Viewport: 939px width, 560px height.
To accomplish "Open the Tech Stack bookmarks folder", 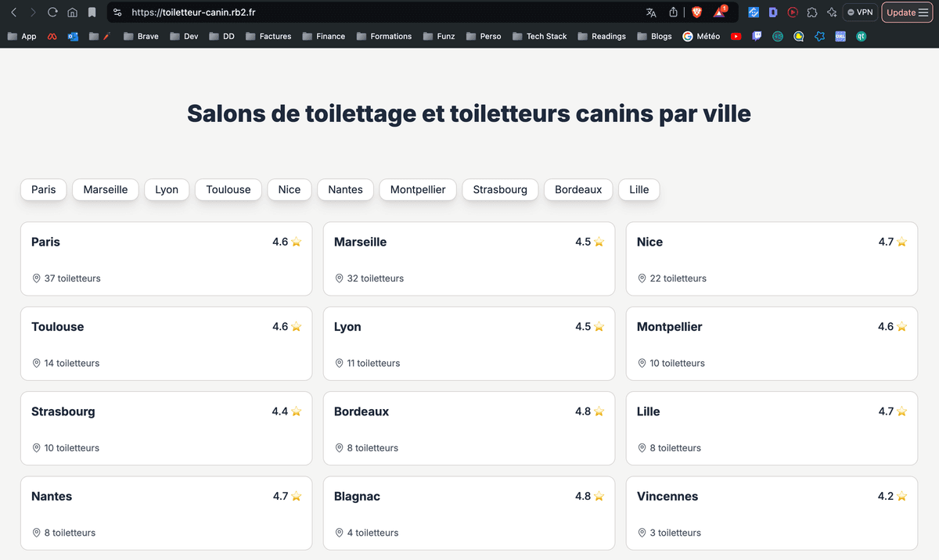I will pos(539,36).
